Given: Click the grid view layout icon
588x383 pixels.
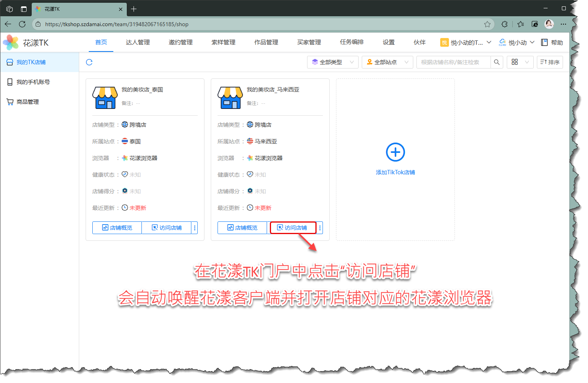Looking at the screenshot, I should (515, 62).
